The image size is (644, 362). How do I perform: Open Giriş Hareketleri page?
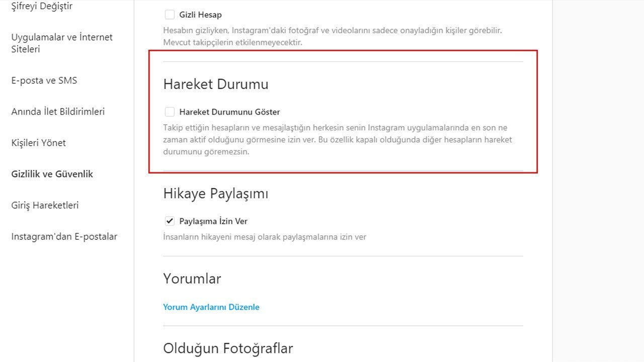click(x=45, y=205)
